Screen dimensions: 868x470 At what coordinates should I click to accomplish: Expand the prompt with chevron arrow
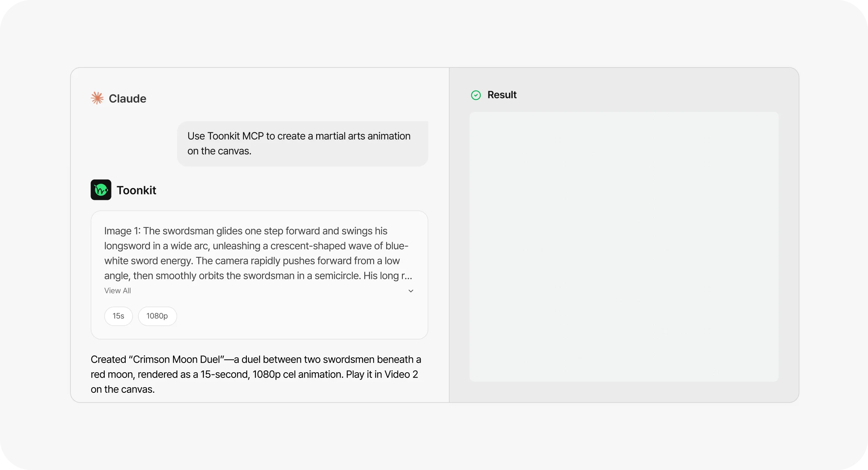(x=411, y=291)
